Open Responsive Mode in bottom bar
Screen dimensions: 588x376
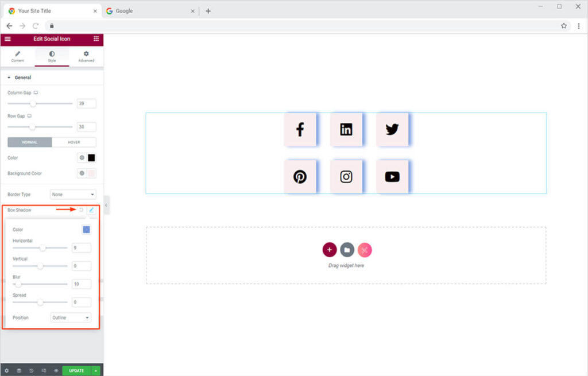click(44, 371)
